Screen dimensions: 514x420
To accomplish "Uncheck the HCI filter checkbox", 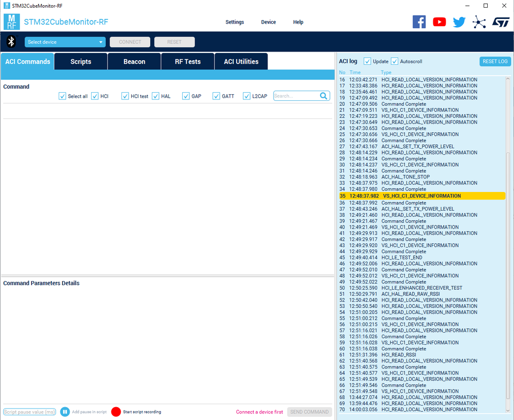I will point(95,96).
